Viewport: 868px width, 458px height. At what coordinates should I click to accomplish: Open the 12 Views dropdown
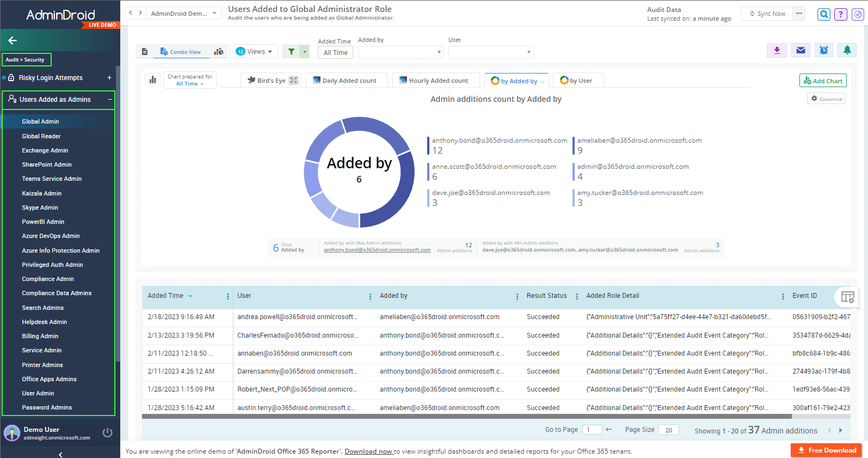point(254,51)
